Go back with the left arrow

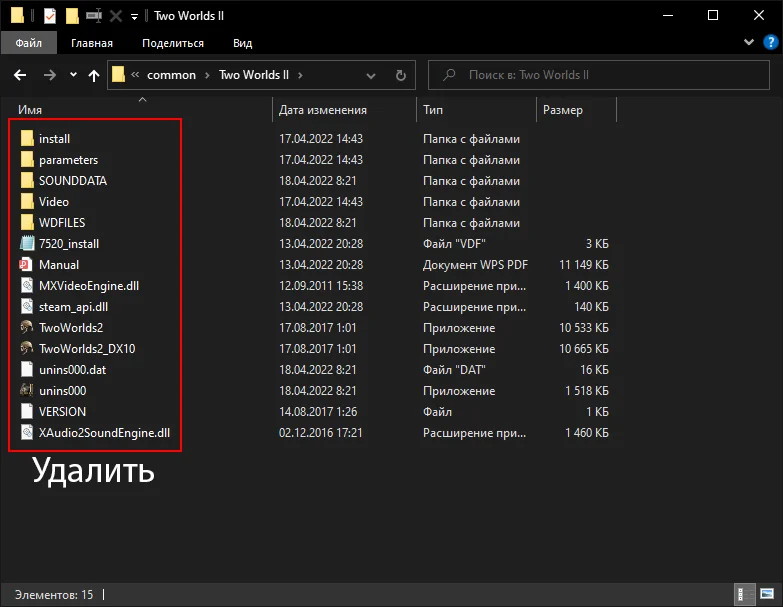click(x=20, y=75)
